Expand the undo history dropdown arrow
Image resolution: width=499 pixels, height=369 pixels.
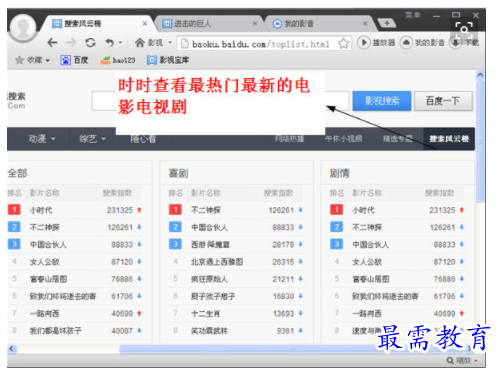120,43
